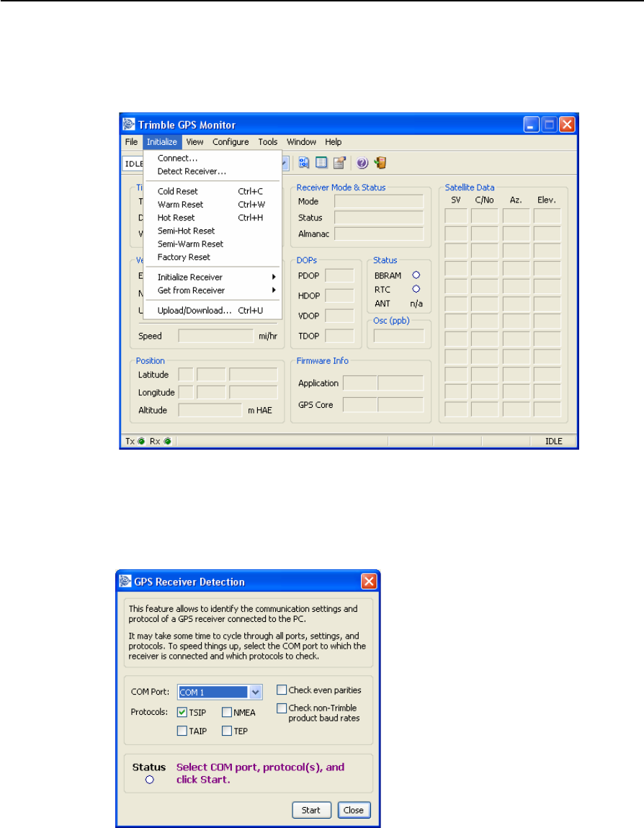Click the table view toolbar icon

point(321,163)
